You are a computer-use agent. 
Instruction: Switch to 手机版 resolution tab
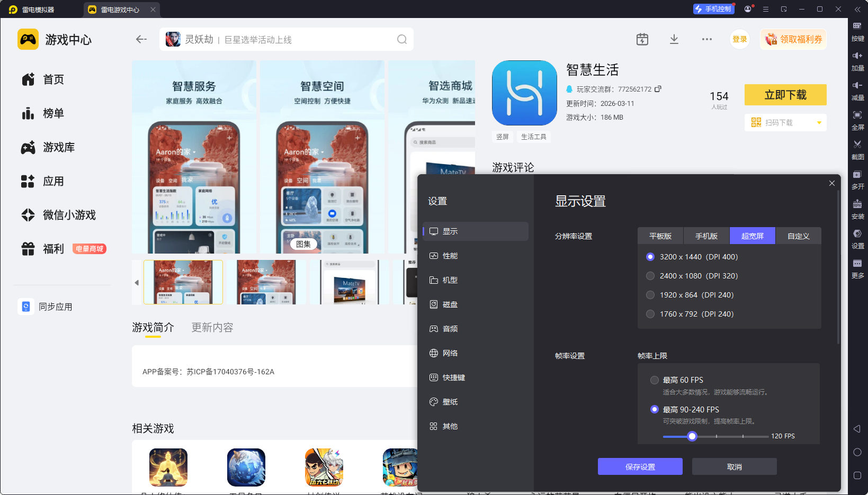(706, 236)
